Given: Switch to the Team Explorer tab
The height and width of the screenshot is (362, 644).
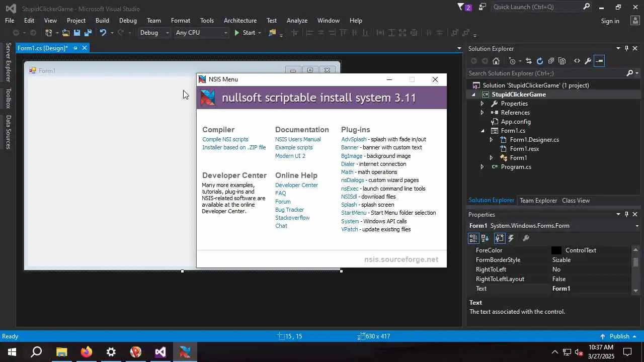Looking at the screenshot, I should 538,200.
